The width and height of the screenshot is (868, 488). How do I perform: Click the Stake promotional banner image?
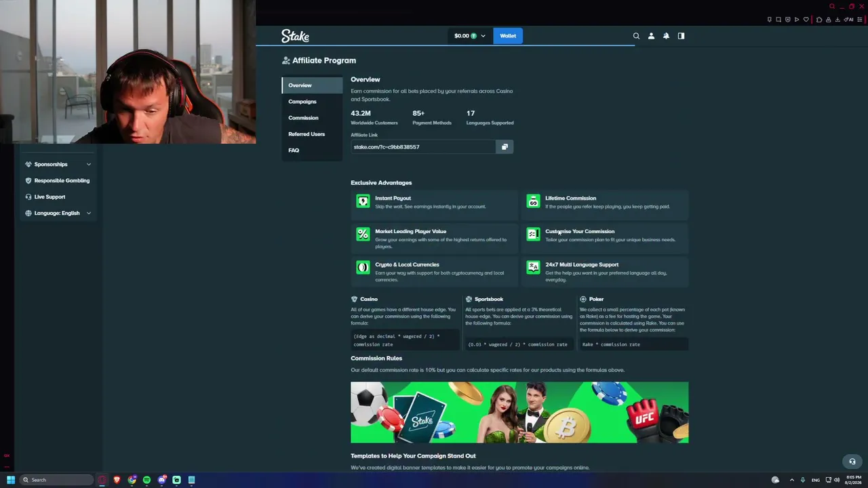(519, 412)
